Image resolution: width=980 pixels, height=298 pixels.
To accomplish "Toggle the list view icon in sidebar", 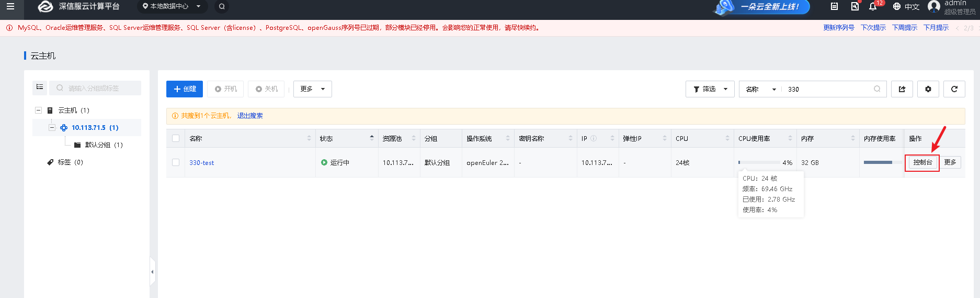I will coord(40,87).
